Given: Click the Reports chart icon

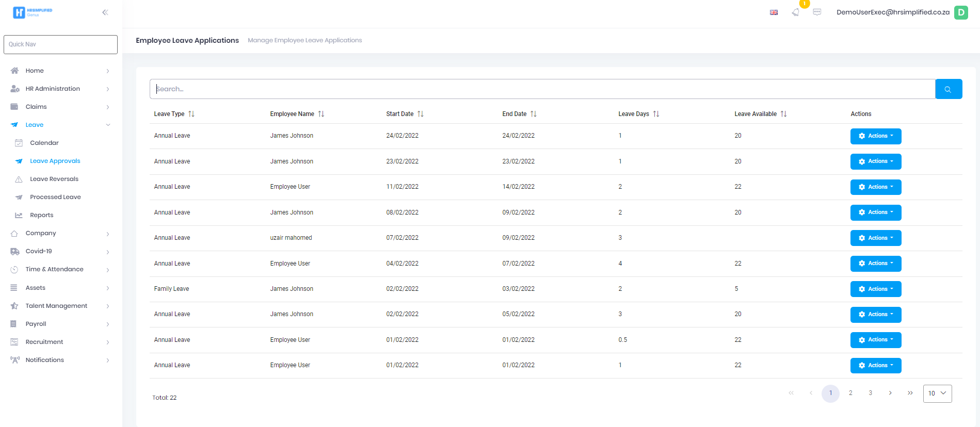Looking at the screenshot, I should [19, 215].
